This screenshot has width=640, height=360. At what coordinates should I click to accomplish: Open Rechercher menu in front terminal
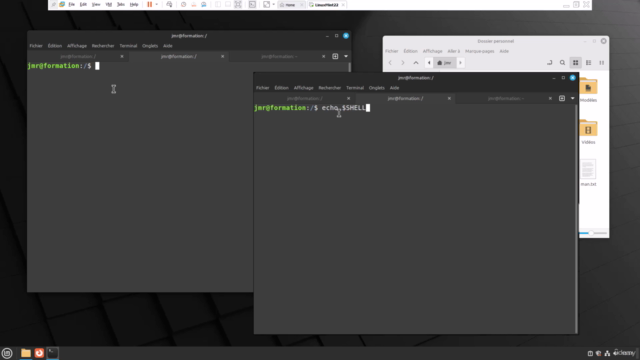coord(329,88)
